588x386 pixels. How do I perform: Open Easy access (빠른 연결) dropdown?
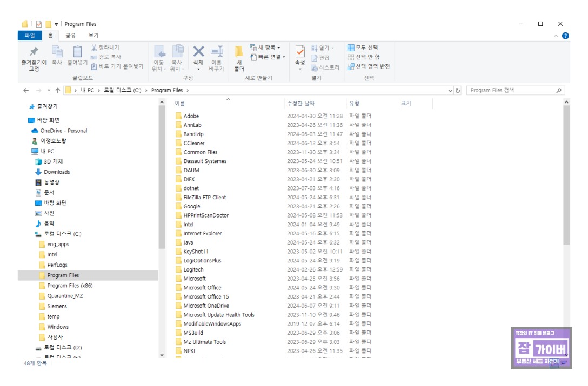(268, 57)
